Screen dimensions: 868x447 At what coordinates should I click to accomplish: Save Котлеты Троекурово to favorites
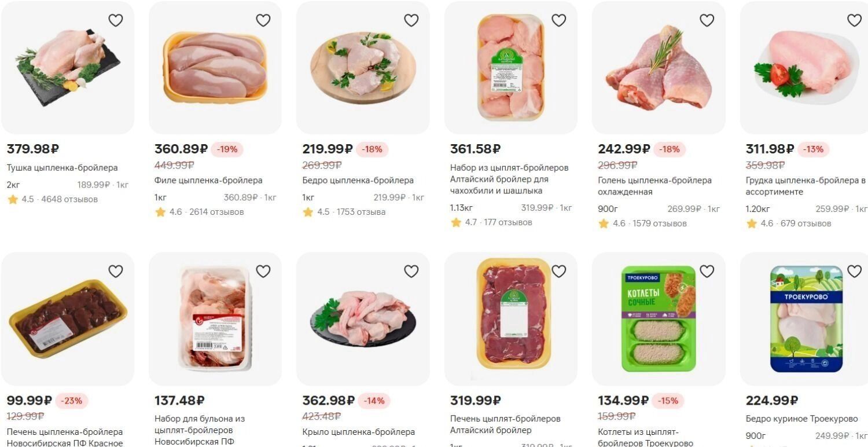(x=707, y=271)
